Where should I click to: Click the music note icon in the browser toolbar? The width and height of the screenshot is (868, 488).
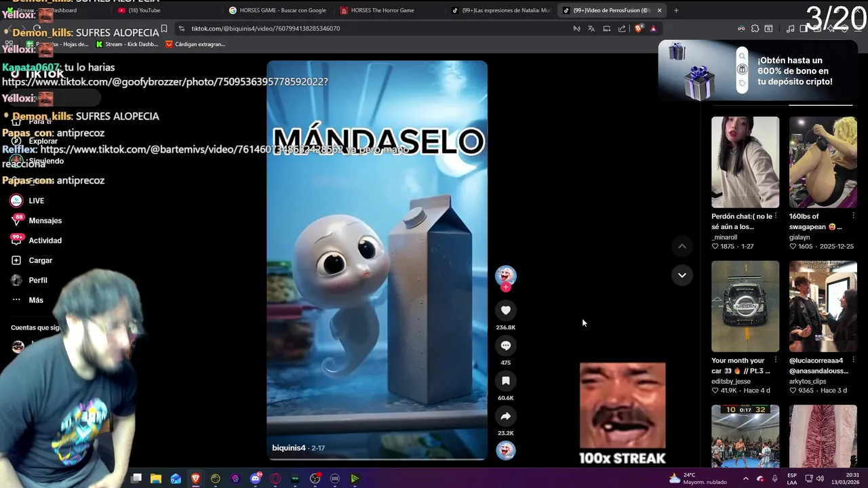[790, 28]
